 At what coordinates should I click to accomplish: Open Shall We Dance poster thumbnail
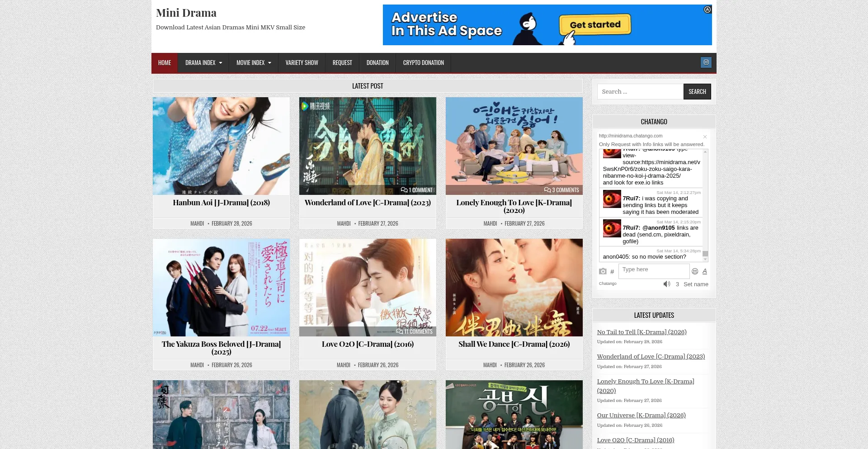514,288
